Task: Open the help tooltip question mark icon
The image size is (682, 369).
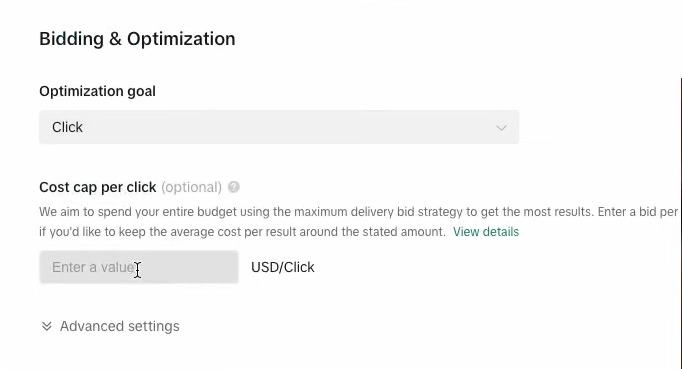Action: click(x=234, y=187)
